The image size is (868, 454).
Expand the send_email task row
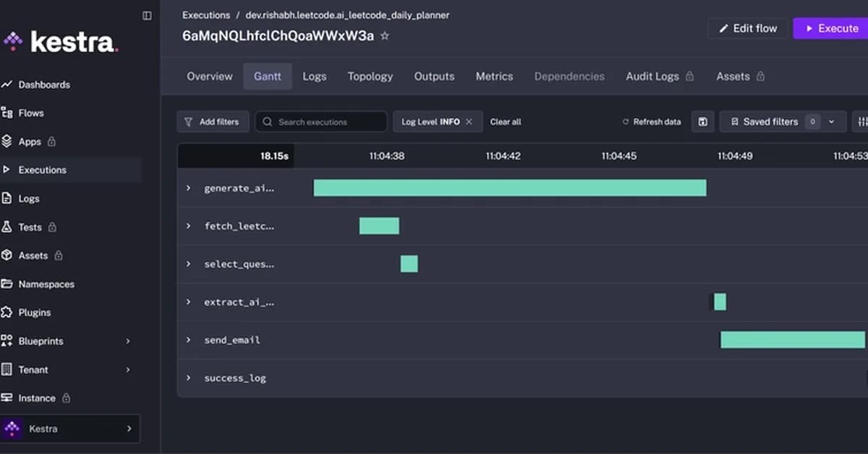[188, 340]
